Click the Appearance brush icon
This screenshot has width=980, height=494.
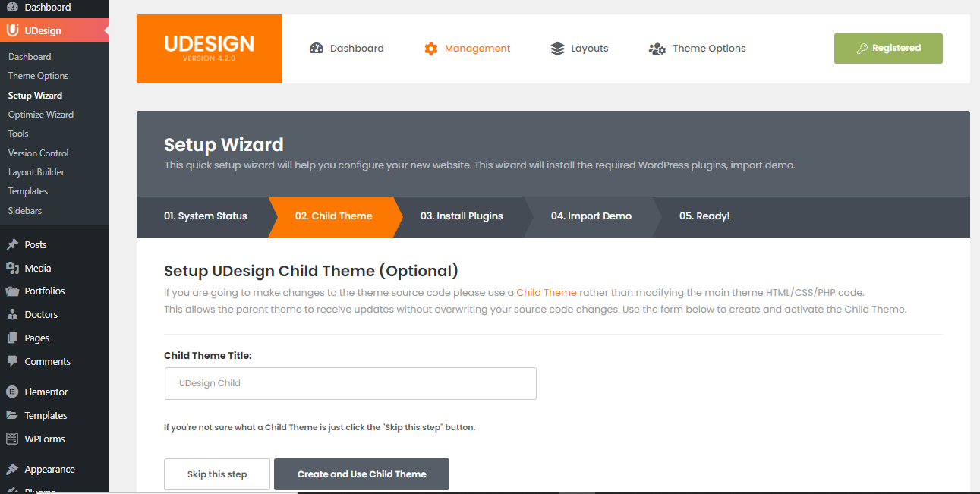point(12,469)
